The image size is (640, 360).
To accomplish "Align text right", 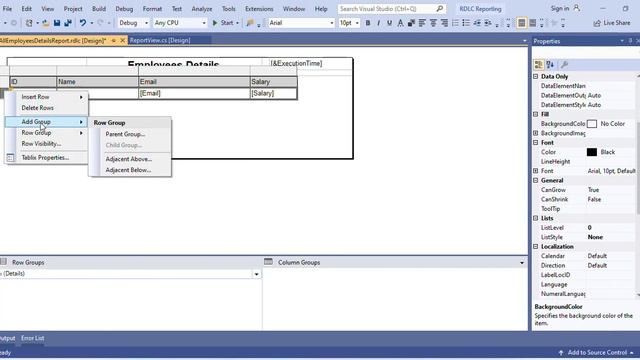I will [x=444, y=23].
